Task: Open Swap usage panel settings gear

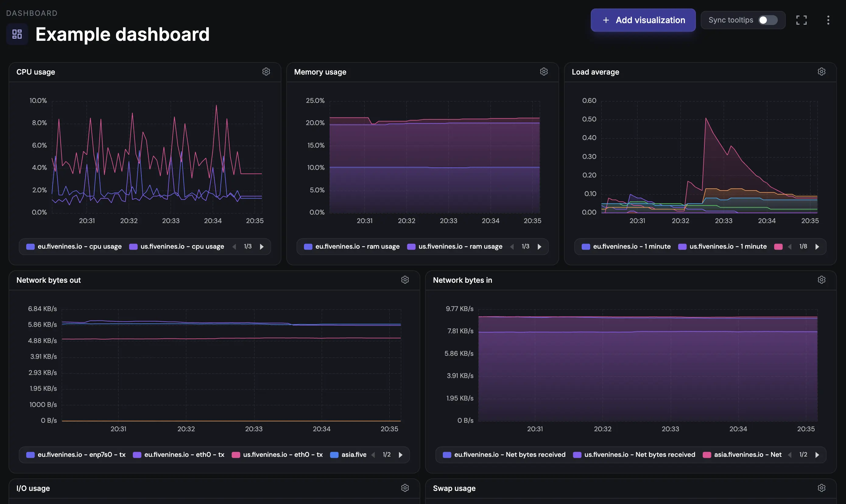Action: click(x=822, y=488)
